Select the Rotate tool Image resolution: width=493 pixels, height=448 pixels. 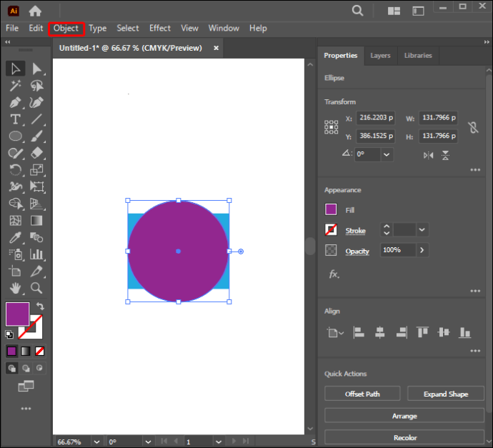click(x=15, y=170)
